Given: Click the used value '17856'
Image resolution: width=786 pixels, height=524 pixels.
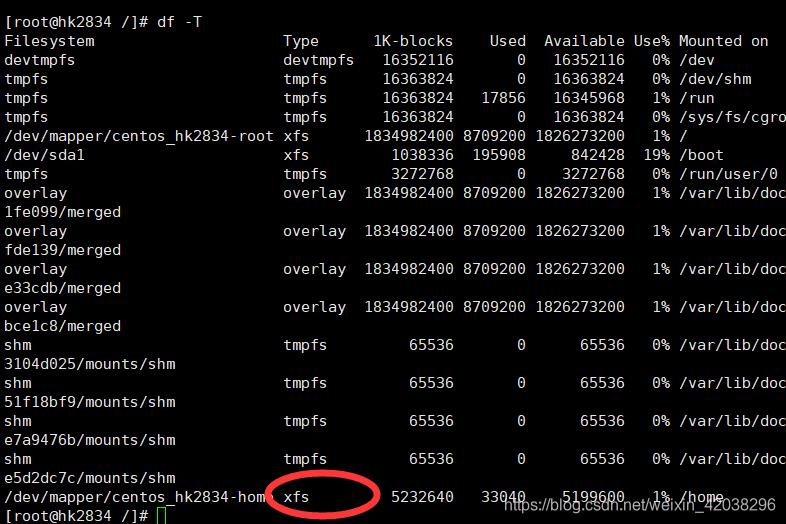Looking at the screenshot, I should (x=503, y=98).
